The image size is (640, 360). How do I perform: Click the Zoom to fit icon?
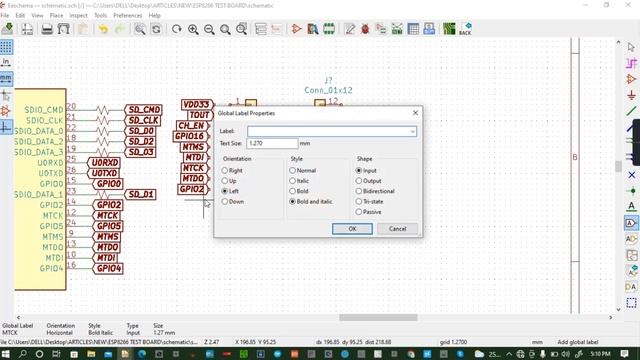[x=225, y=29]
